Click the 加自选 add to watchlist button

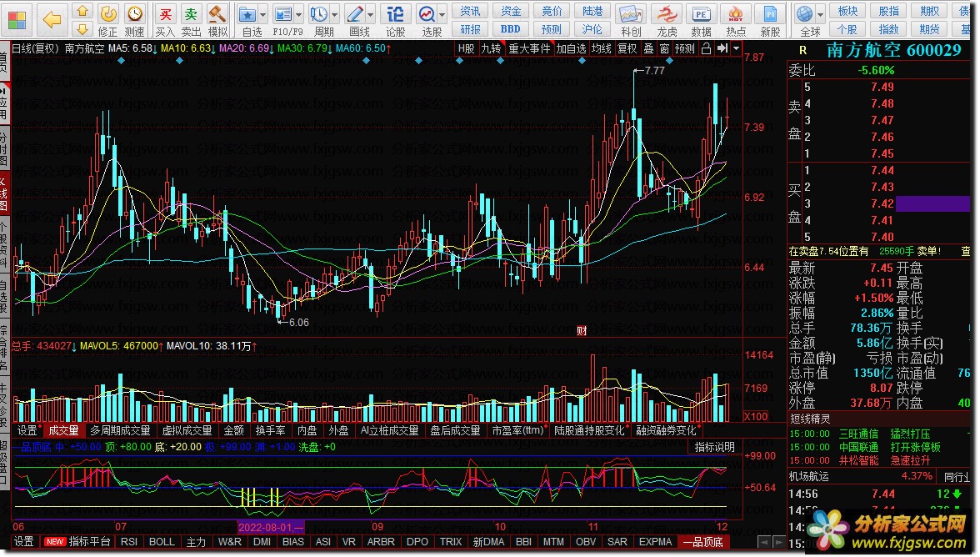pos(572,48)
